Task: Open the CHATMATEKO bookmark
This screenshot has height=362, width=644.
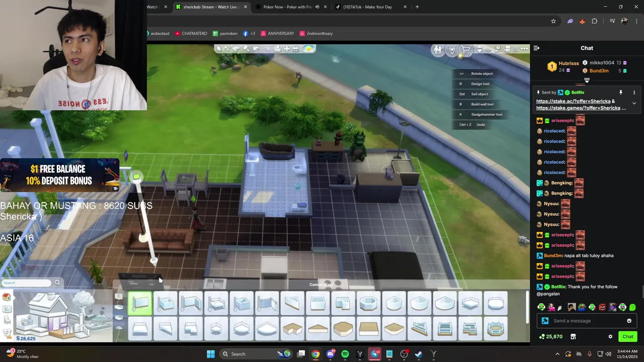Action: point(191,34)
